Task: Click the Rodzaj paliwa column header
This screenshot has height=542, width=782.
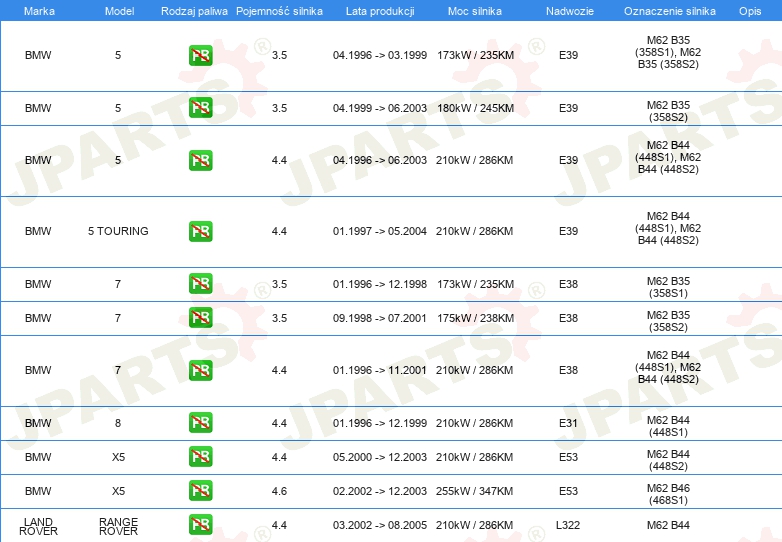Action: (x=194, y=11)
